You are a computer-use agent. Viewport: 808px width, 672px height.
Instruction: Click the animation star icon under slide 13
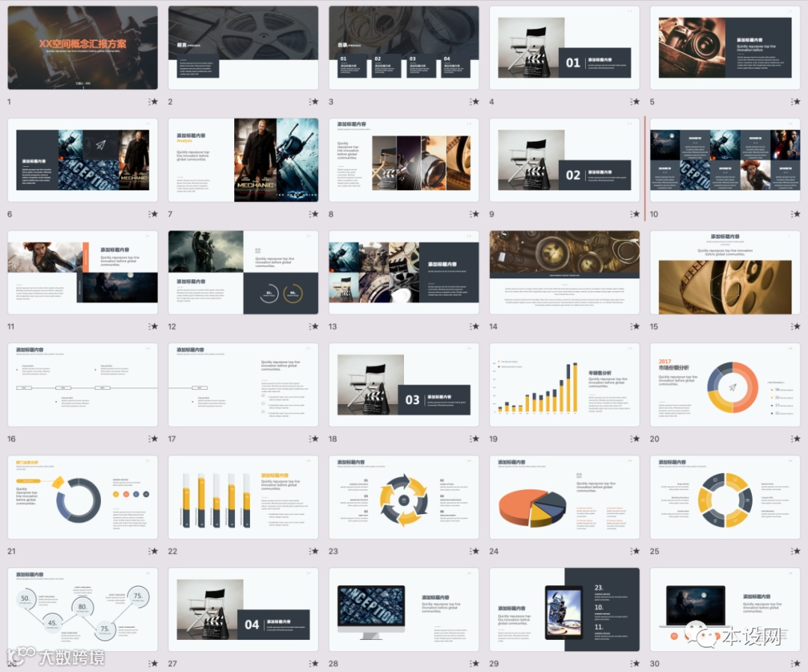[x=474, y=326]
